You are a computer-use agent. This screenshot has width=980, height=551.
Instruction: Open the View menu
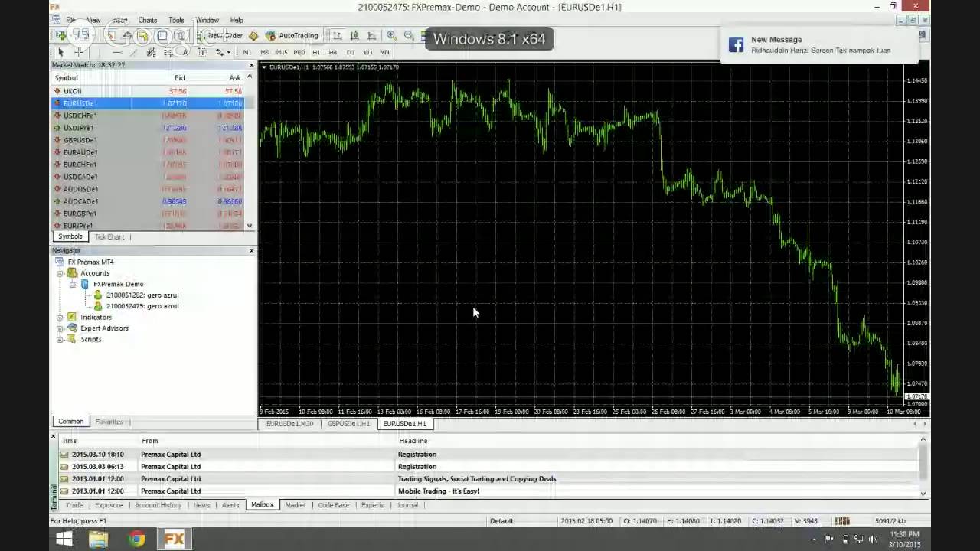(x=93, y=20)
